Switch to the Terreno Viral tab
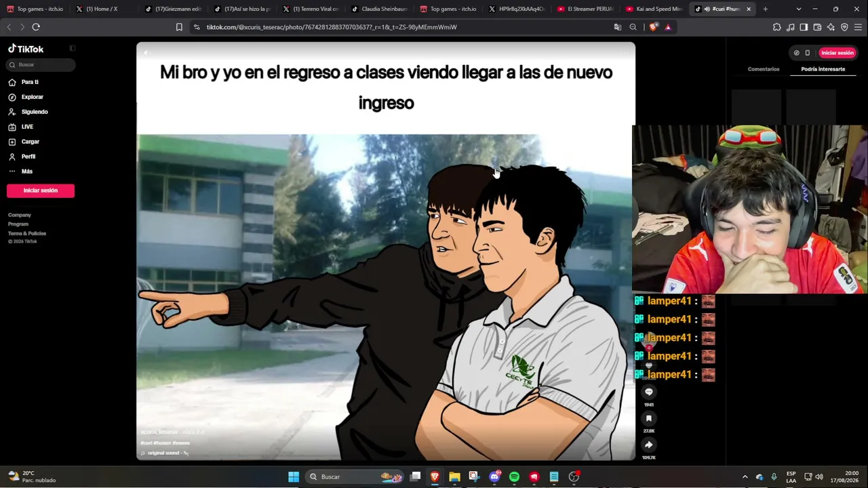 click(x=311, y=9)
